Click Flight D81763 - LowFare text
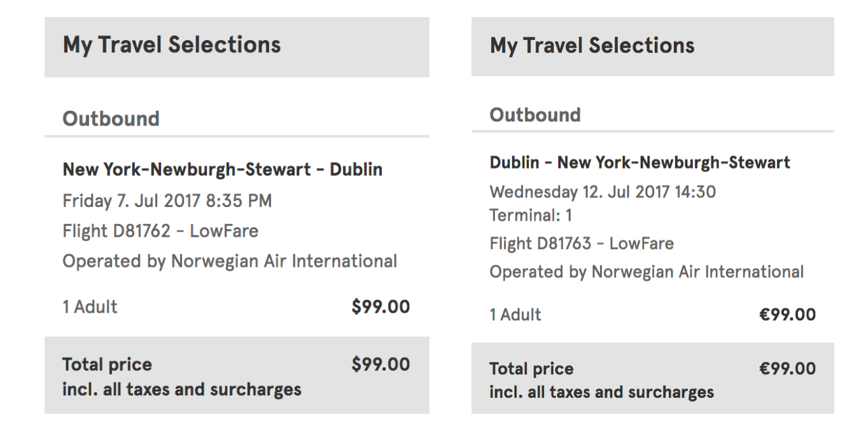This screenshot has height=438, width=868. coord(581,243)
